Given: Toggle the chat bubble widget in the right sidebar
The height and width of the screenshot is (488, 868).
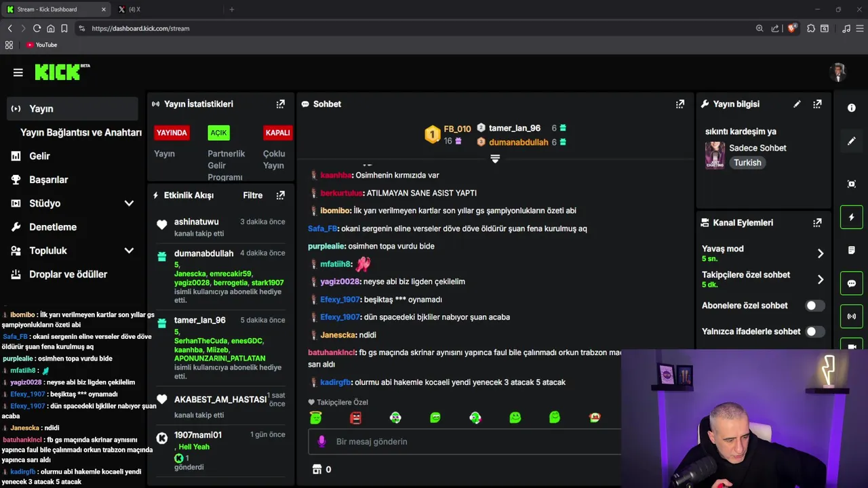Looking at the screenshot, I should coord(852,283).
